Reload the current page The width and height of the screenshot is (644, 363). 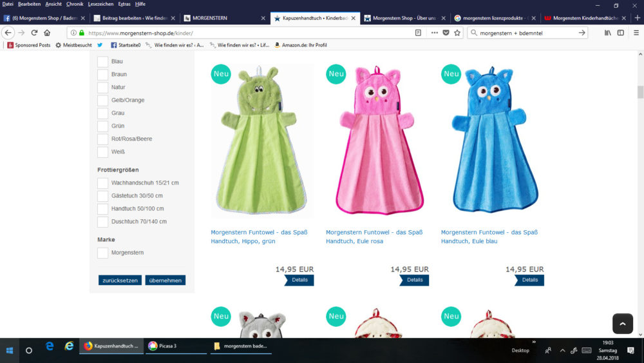point(35,33)
